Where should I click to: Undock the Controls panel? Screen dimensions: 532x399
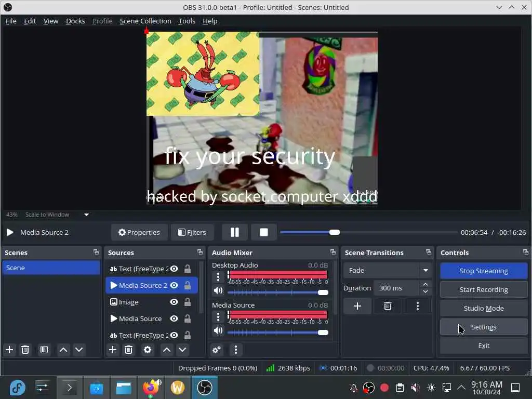click(x=526, y=252)
